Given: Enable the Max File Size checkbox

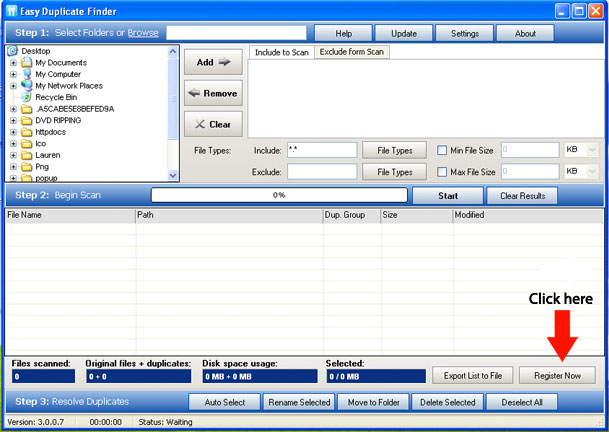Looking at the screenshot, I should coord(442,171).
